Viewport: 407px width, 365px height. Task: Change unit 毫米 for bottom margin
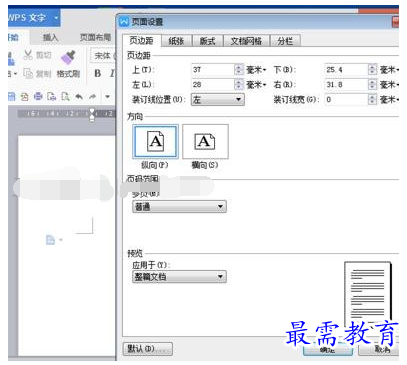[x=389, y=70]
